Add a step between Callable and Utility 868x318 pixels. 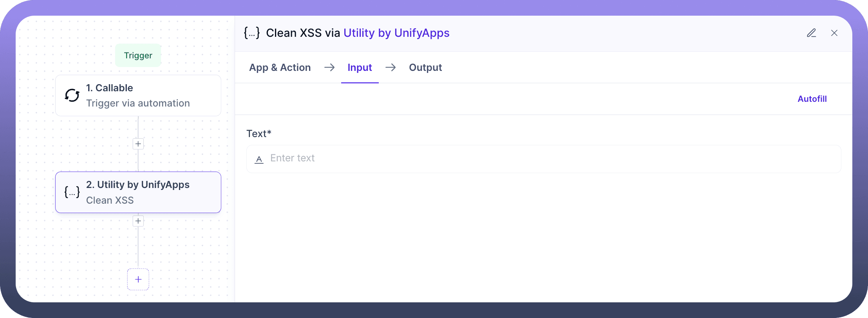pyautogui.click(x=138, y=144)
